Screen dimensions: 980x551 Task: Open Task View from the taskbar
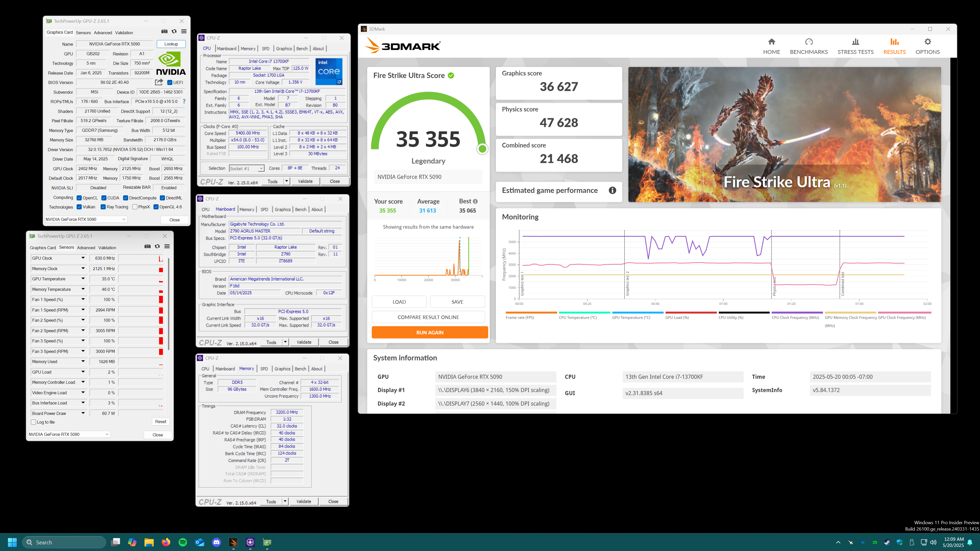click(115, 542)
